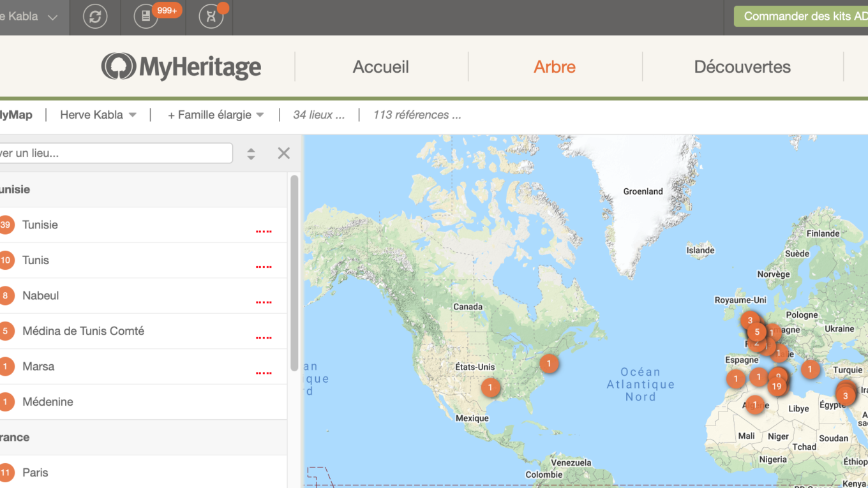Click the Océan Atlantique Nord map label

pos(640,384)
